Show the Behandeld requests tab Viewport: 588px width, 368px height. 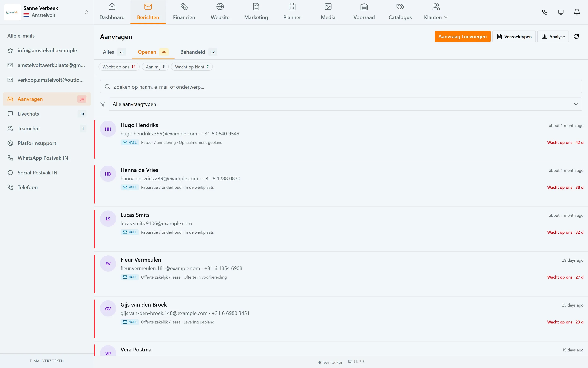[x=198, y=52]
